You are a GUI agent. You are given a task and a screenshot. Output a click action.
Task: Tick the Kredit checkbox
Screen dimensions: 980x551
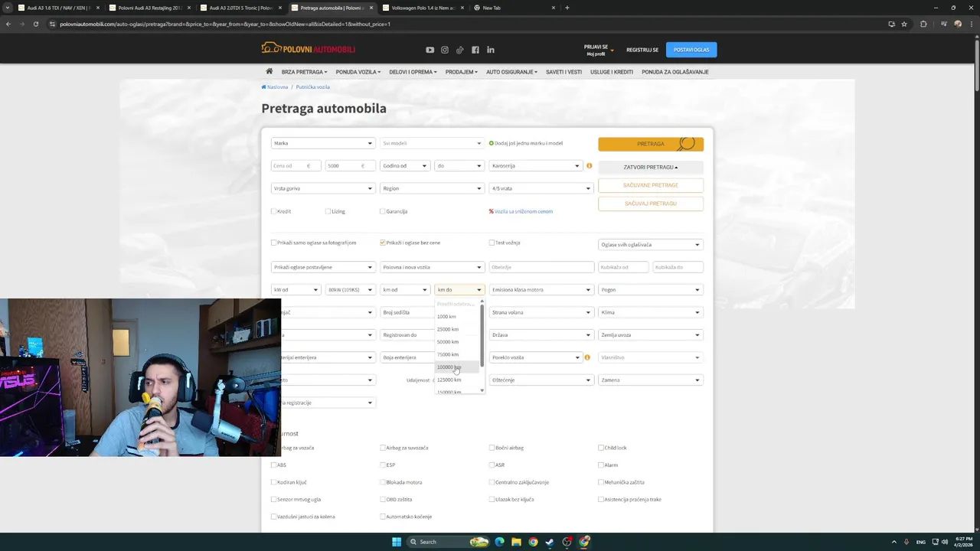pyautogui.click(x=274, y=211)
